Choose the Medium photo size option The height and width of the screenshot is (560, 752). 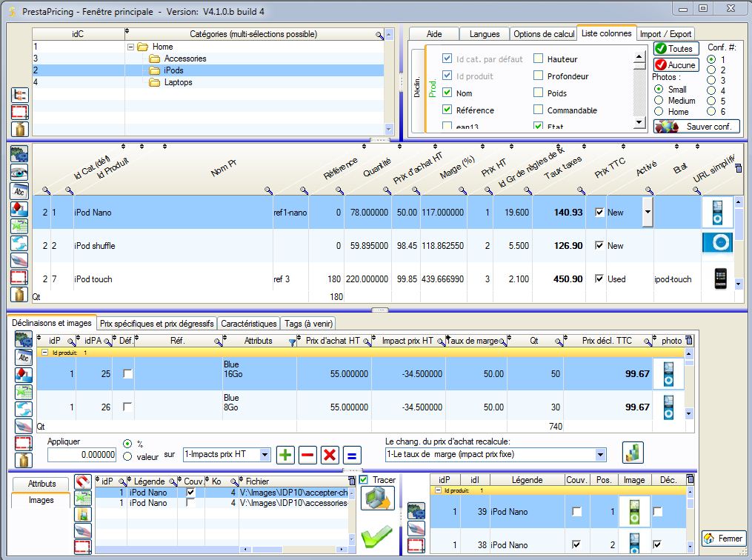pyautogui.click(x=659, y=100)
